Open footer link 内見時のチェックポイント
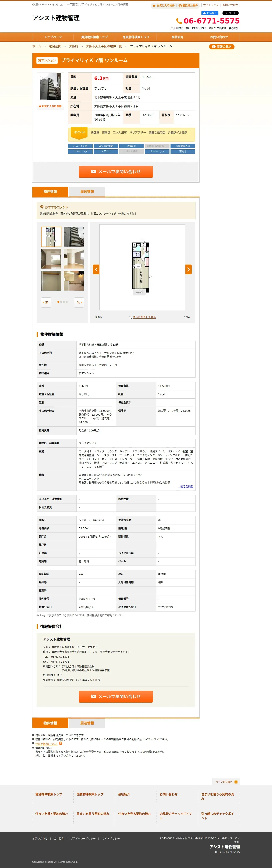 pos(176,815)
